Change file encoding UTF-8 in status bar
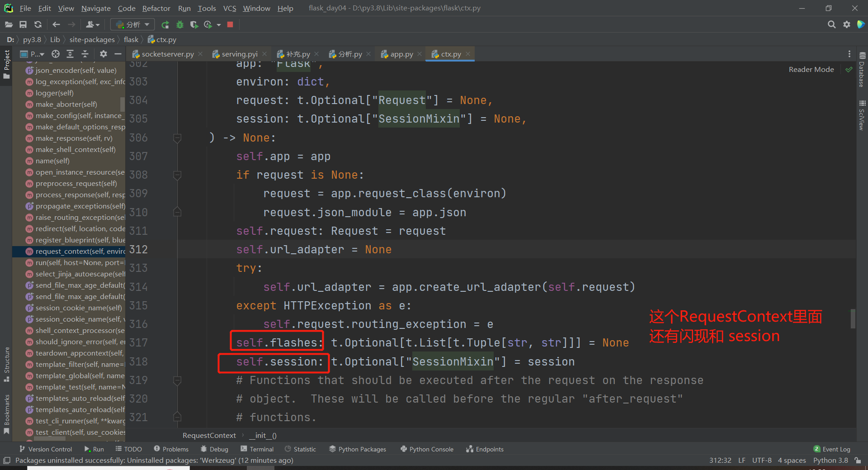This screenshot has width=868, height=470. (x=762, y=461)
